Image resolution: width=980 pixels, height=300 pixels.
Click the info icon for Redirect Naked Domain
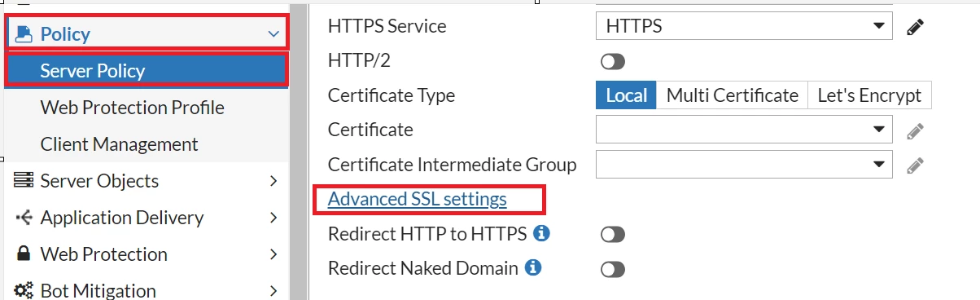point(533,267)
